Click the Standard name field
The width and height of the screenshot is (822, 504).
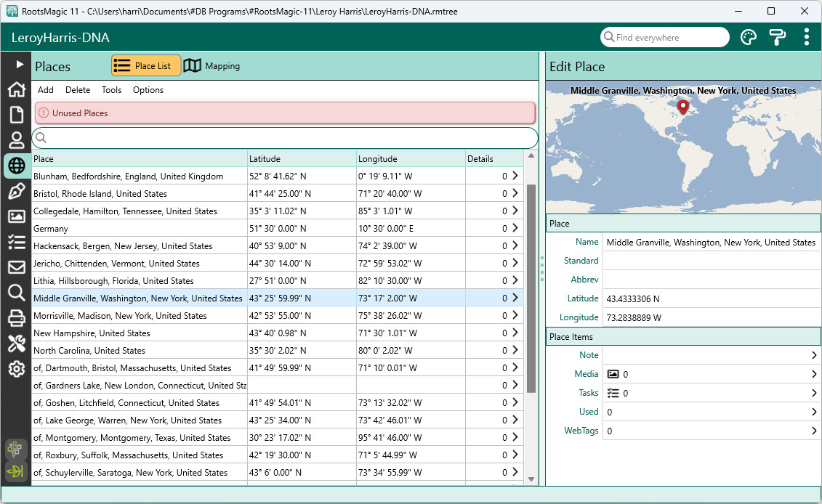pos(712,261)
